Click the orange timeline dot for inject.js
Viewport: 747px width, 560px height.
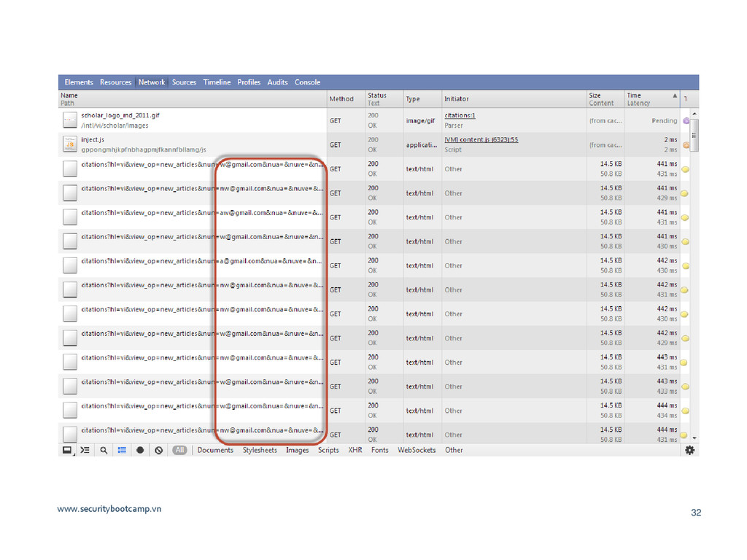tap(686, 145)
